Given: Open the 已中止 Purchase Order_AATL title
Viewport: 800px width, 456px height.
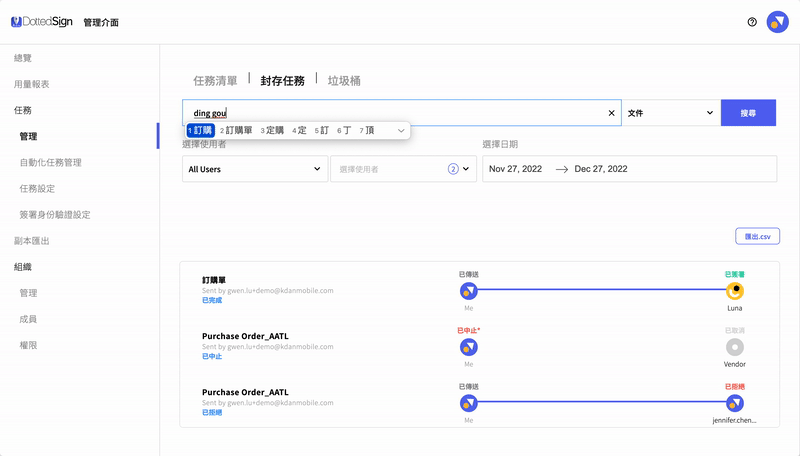Looking at the screenshot, I should click(245, 336).
